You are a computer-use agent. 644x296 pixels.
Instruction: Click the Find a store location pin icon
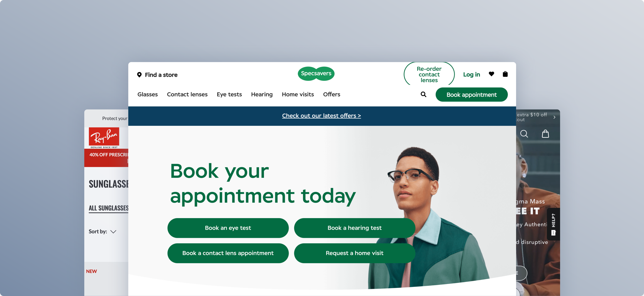point(139,75)
